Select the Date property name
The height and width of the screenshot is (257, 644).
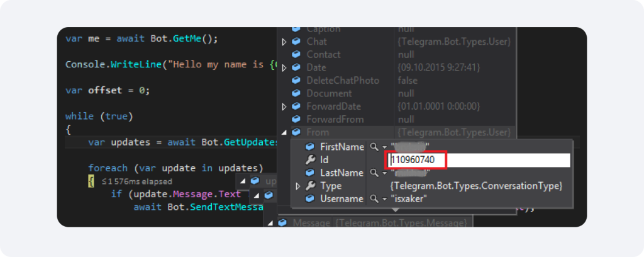pos(316,67)
